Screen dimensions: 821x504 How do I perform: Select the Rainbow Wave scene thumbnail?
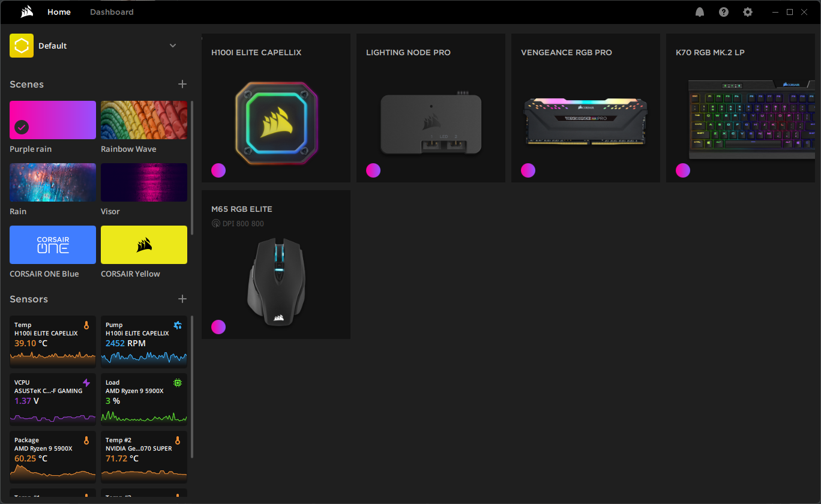(x=144, y=120)
